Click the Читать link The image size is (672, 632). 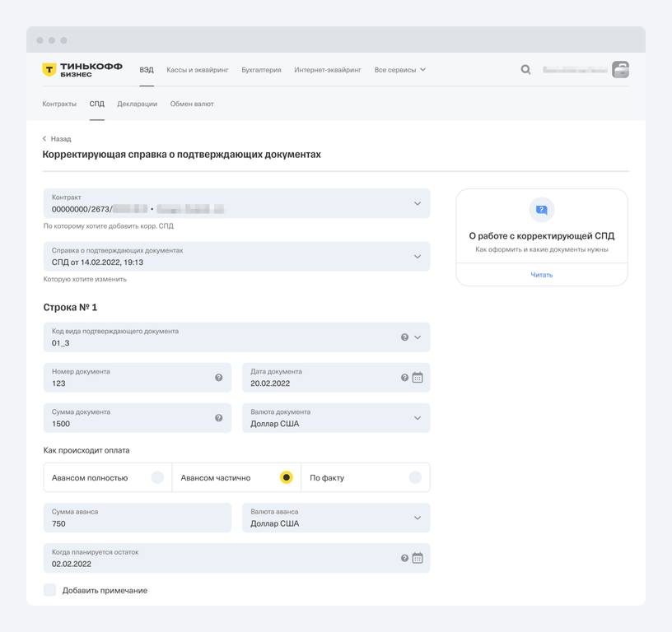(x=541, y=275)
